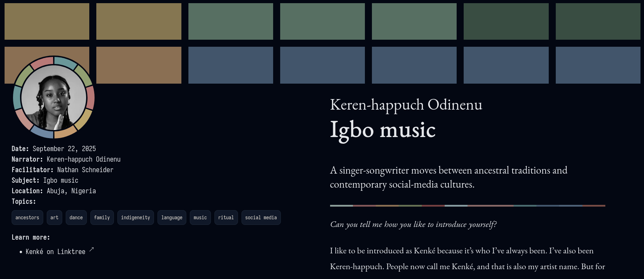Select the 'indigeneity' topic tag
The height and width of the screenshot is (279, 644).
[135, 218]
